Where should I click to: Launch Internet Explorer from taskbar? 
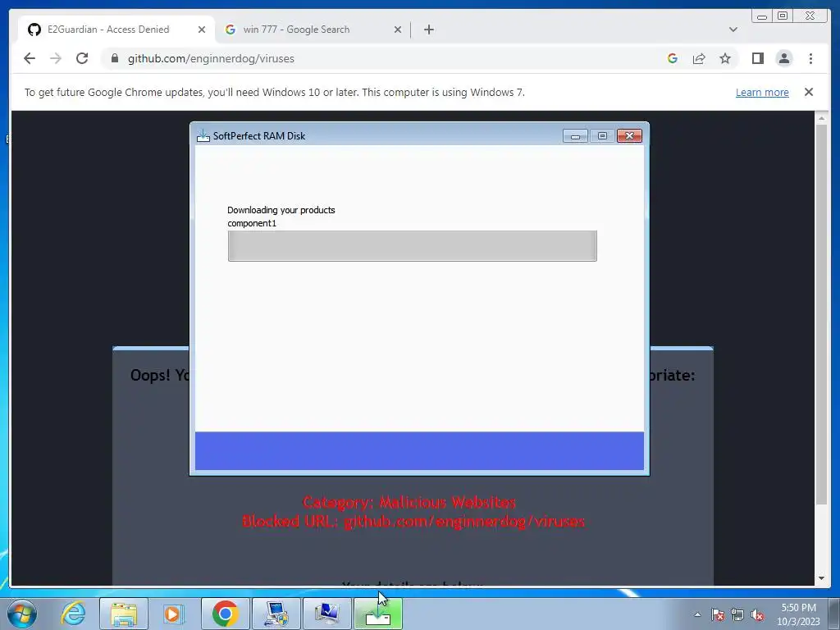point(73,614)
